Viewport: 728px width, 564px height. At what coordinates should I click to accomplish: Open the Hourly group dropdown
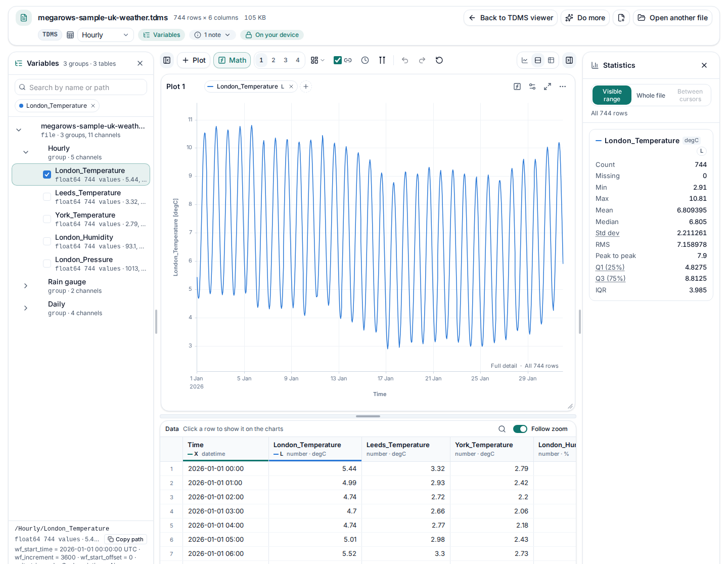click(x=105, y=35)
